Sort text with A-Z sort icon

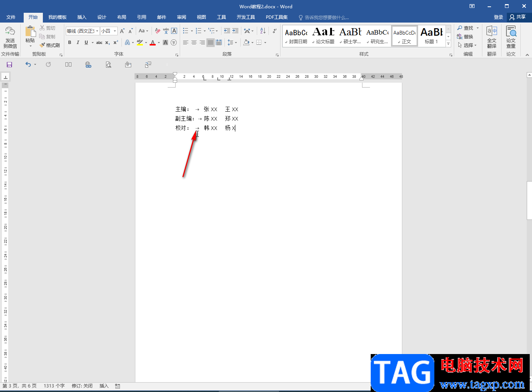point(263,31)
